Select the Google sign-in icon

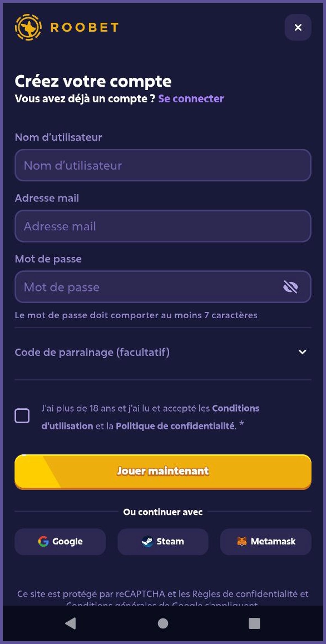point(43,541)
